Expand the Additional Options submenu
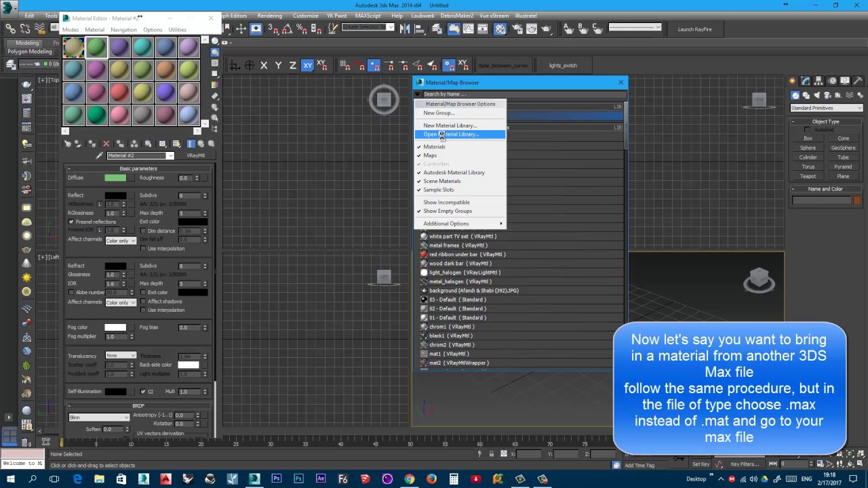868x488 pixels. pyautogui.click(x=460, y=224)
